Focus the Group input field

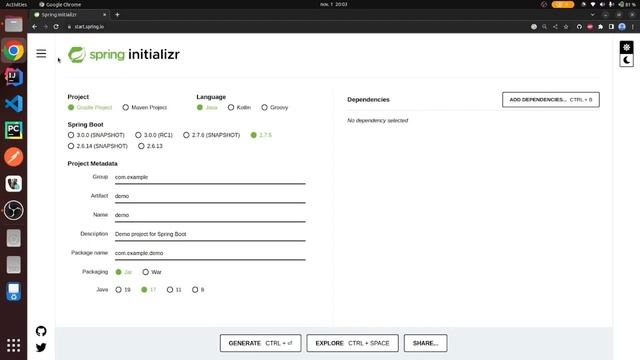click(x=210, y=177)
